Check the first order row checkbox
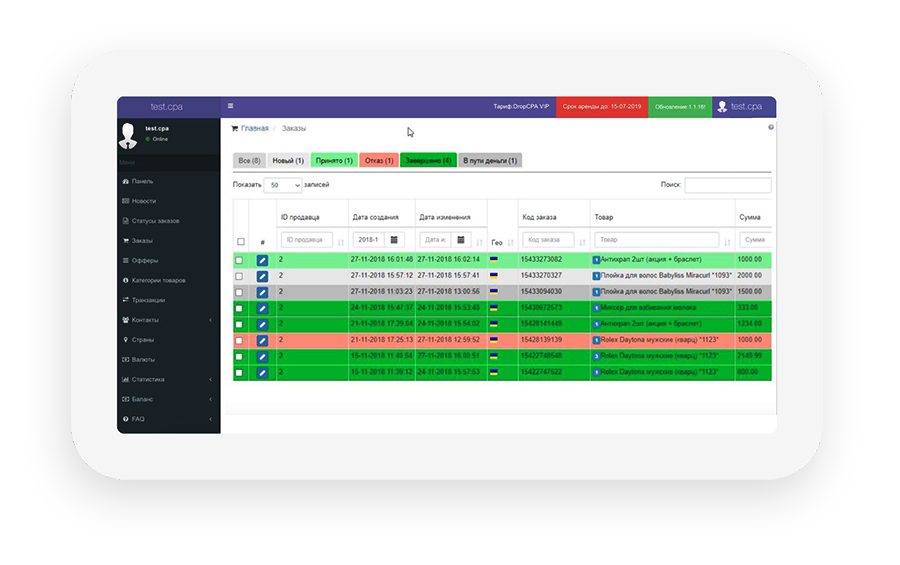900x565 pixels. pyautogui.click(x=239, y=260)
